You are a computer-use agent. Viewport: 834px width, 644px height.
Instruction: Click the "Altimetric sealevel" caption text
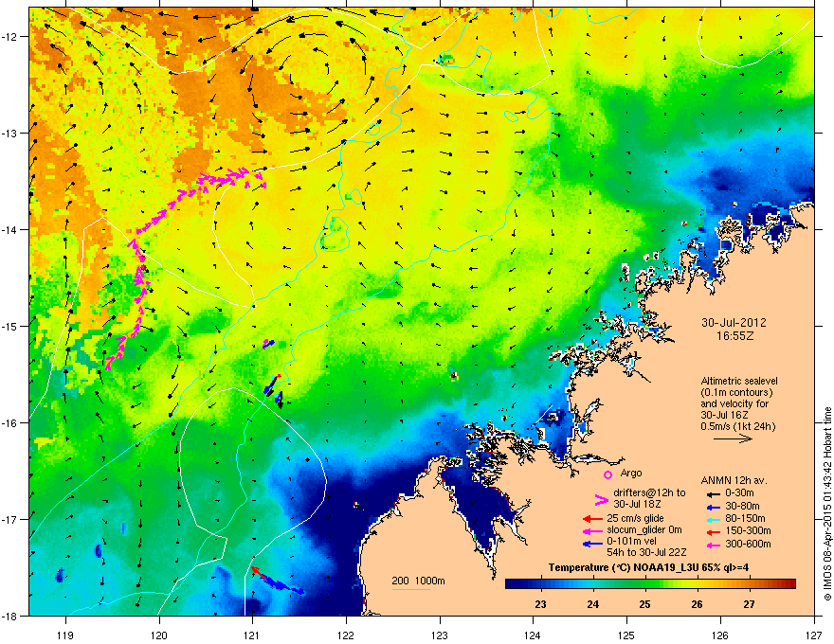[x=739, y=381]
